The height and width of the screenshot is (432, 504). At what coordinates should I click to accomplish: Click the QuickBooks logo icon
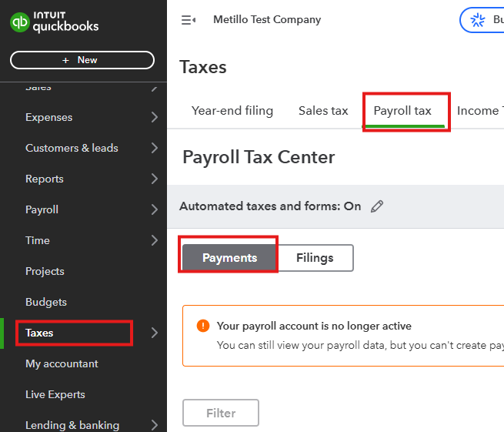(20, 22)
